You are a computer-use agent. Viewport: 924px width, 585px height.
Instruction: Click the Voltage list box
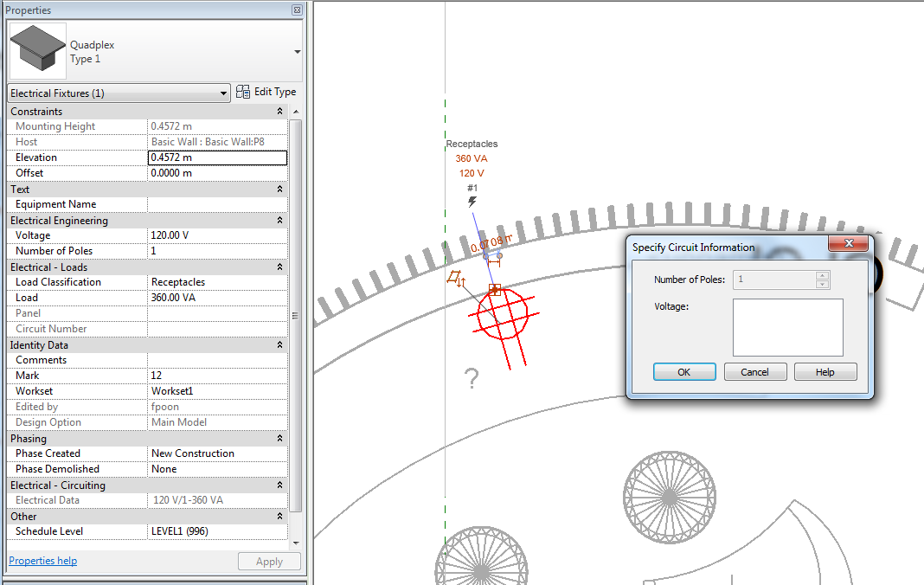tap(787, 327)
